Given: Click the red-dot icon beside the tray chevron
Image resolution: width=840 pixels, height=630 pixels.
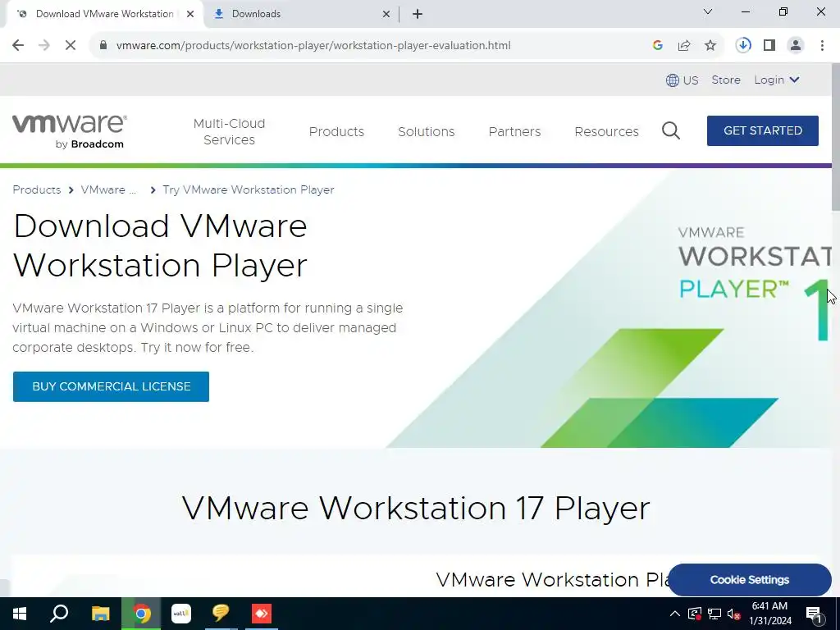Looking at the screenshot, I should [694, 614].
